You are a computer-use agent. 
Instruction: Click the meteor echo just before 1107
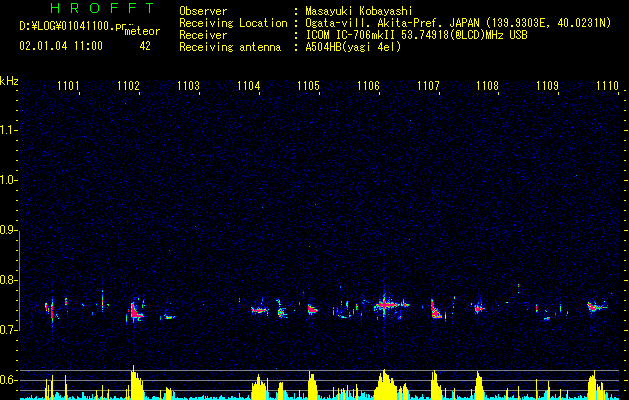tap(436, 310)
